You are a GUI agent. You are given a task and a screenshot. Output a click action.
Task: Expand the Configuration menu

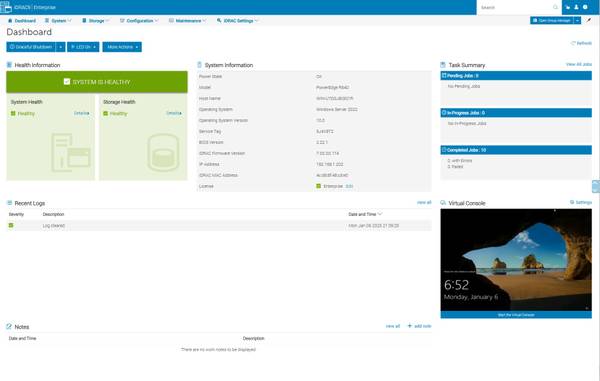click(x=139, y=21)
